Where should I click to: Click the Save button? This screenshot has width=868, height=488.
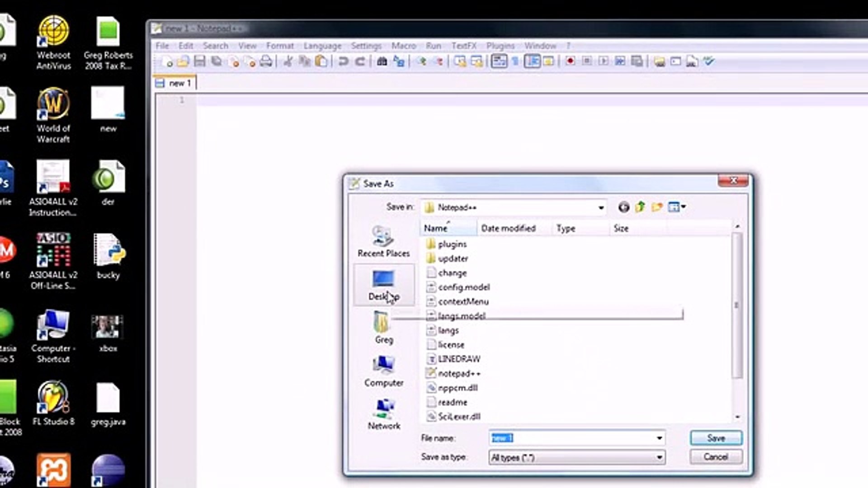coord(716,438)
